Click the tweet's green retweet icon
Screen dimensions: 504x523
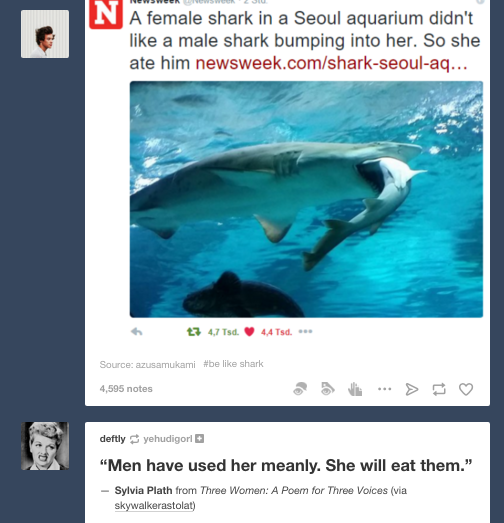click(x=193, y=332)
